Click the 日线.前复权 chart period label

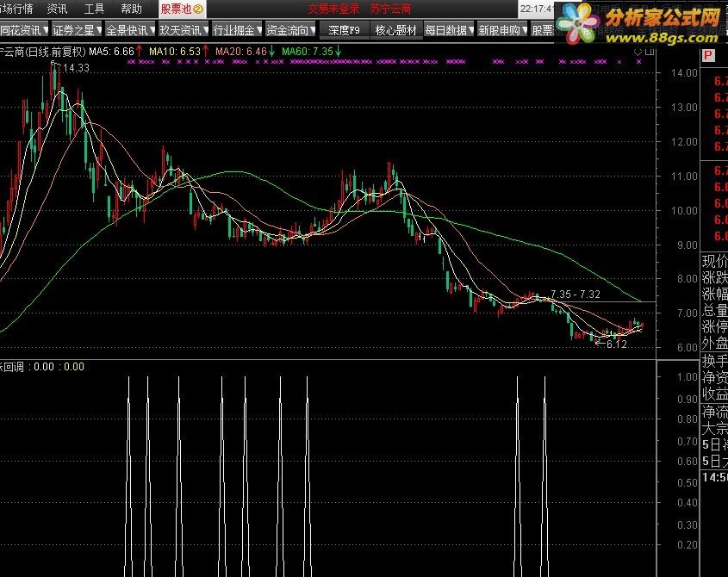[x=55, y=52]
